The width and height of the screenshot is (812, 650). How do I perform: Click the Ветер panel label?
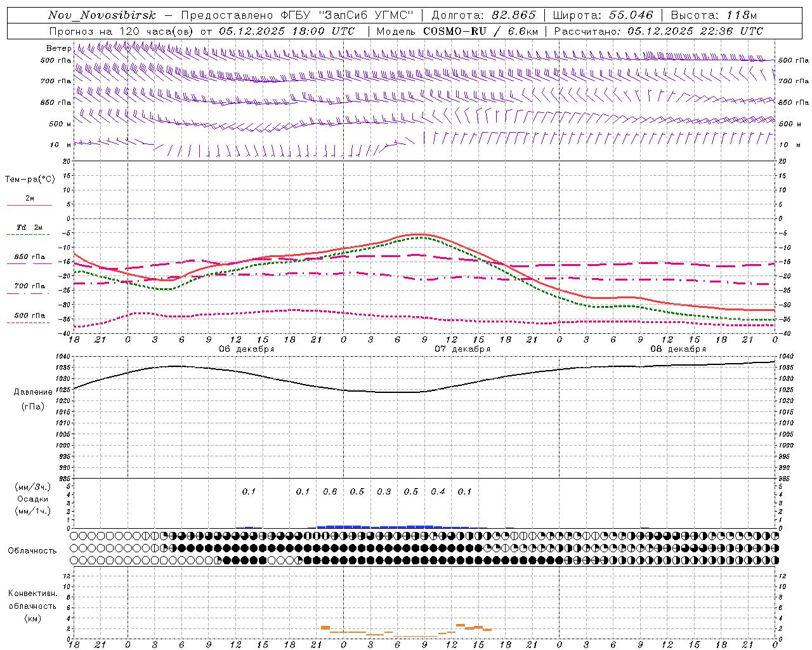point(58,48)
